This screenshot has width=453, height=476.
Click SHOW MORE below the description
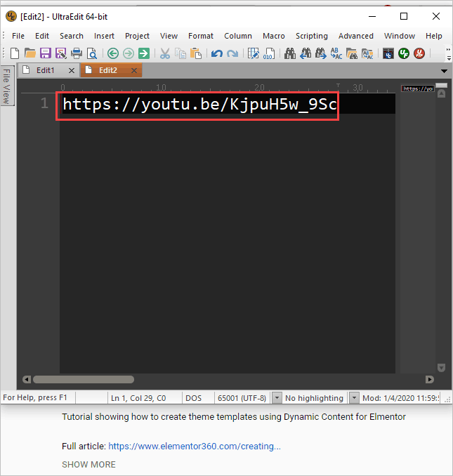[x=88, y=465]
